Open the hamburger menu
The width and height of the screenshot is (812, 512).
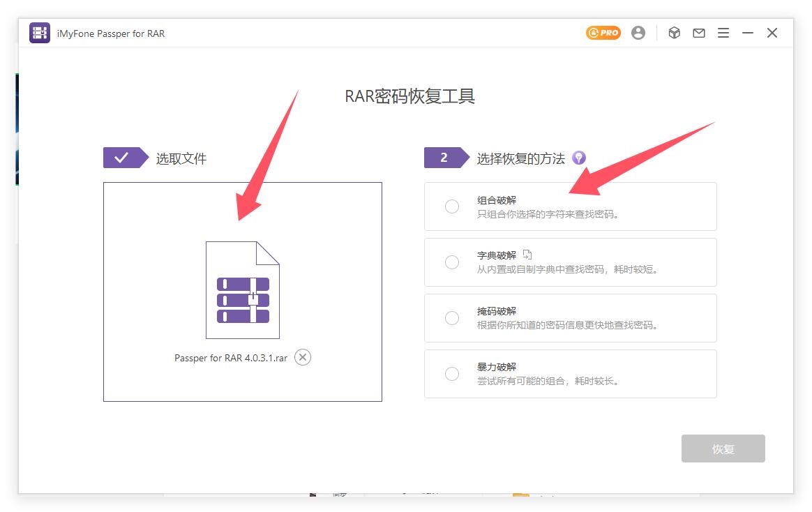coord(723,33)
